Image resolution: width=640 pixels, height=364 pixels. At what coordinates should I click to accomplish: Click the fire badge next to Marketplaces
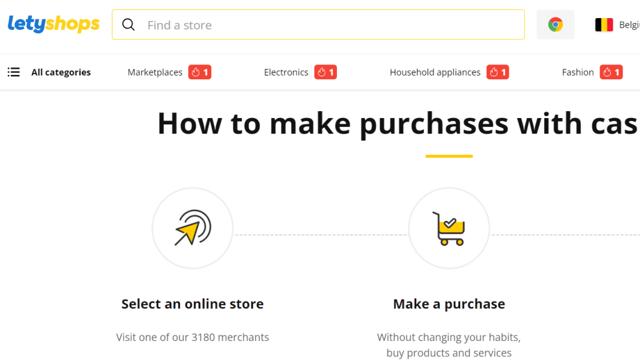pos(200,72)
